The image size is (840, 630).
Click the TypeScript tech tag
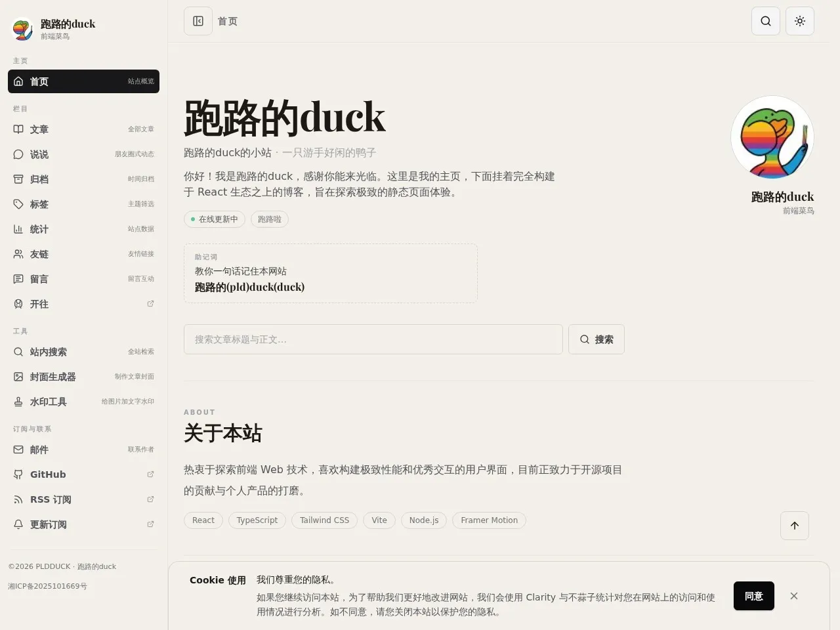(x=257, y=520)
